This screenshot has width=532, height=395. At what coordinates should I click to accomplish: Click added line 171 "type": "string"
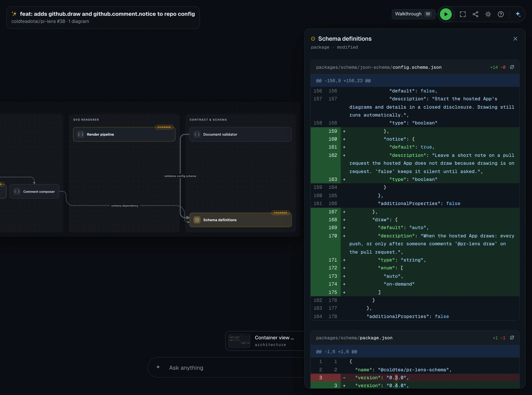pyautogui.click(x=415, y=260)
